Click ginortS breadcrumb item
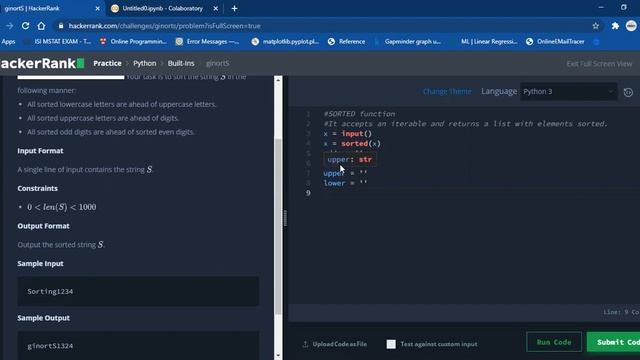The image size is (640, 360). coord(218,63)
